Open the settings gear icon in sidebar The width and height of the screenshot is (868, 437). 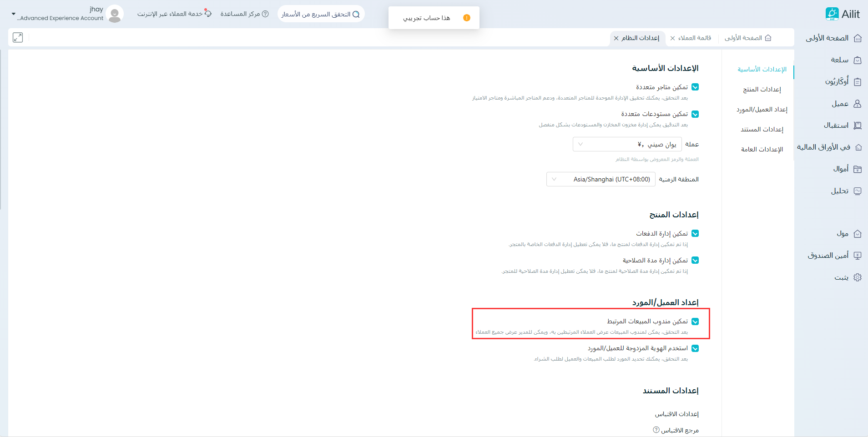point(858,277)
